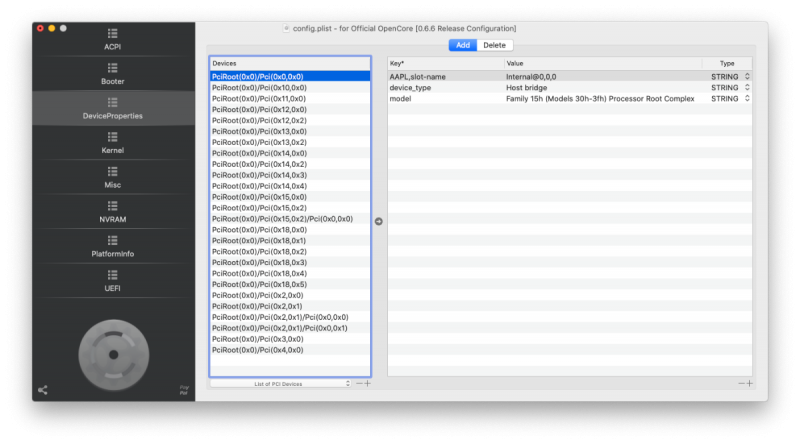The width and height of the screenshot is (800, 444).
Task: Select device PciRoot(0x0)/Pci(0x18,0x4)
Action: [x=290, y=274]
